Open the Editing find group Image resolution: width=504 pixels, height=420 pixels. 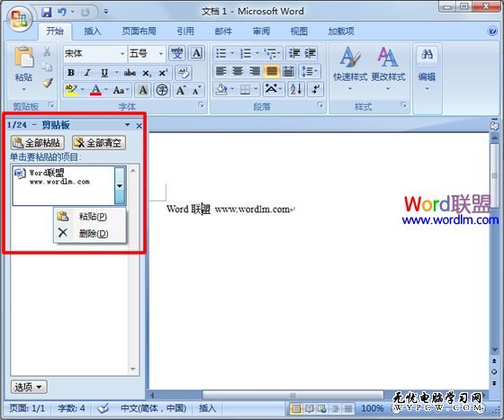pyautogui.click(x=427, y=68)
